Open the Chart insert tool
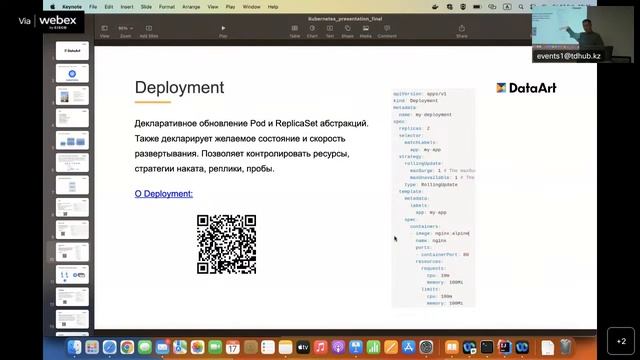The width and height of the screenshot is (640, 360). pyautogui.click(x=312, y=31)
